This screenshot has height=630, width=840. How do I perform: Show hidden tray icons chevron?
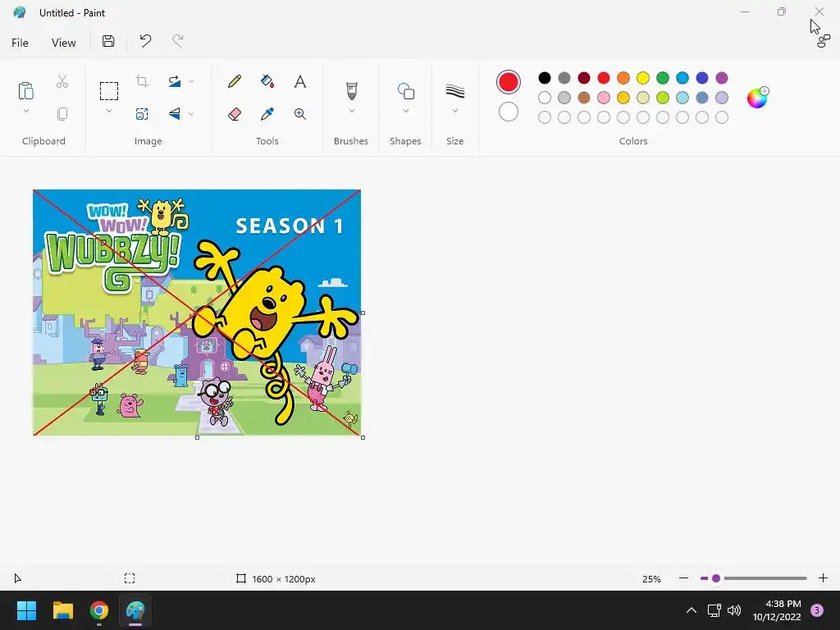(692, 610)
